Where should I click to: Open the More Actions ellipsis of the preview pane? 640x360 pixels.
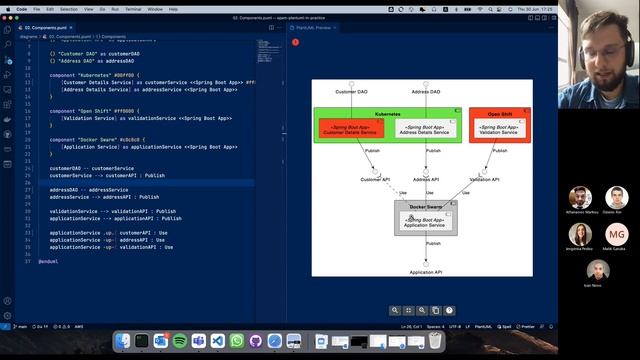point(551,28)
